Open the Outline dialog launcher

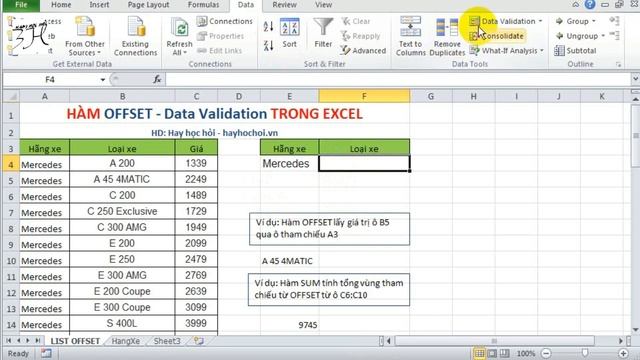coord(619,64)
